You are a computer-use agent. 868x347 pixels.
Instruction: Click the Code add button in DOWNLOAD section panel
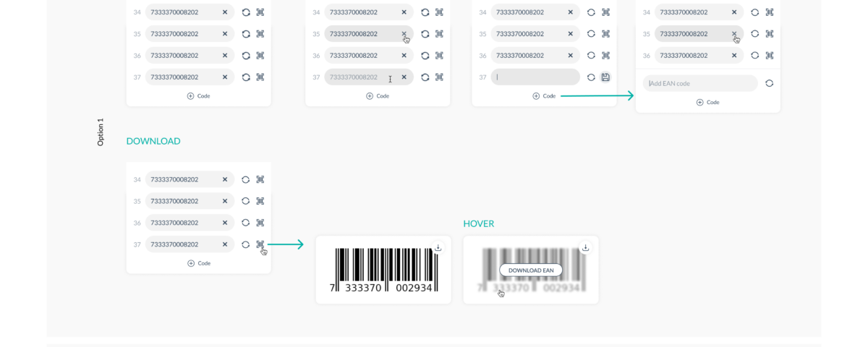(x=199, y=263)
